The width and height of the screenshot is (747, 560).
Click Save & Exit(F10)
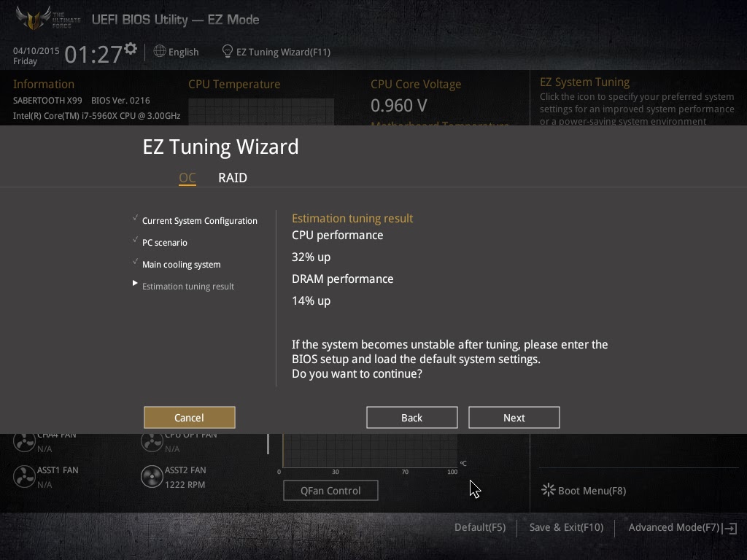pos(566,527)
